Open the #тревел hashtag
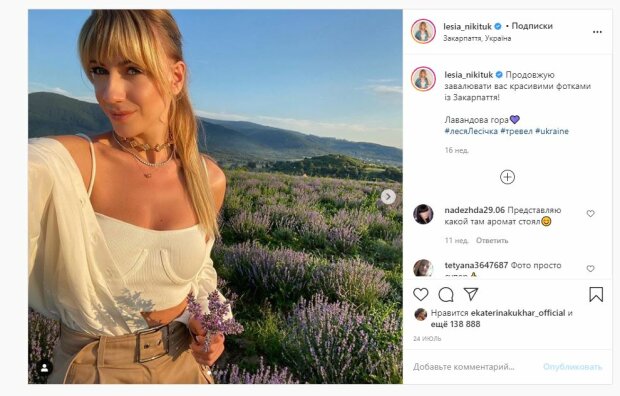Viewport: 620px width, 396px height. (x=516, y=131)
